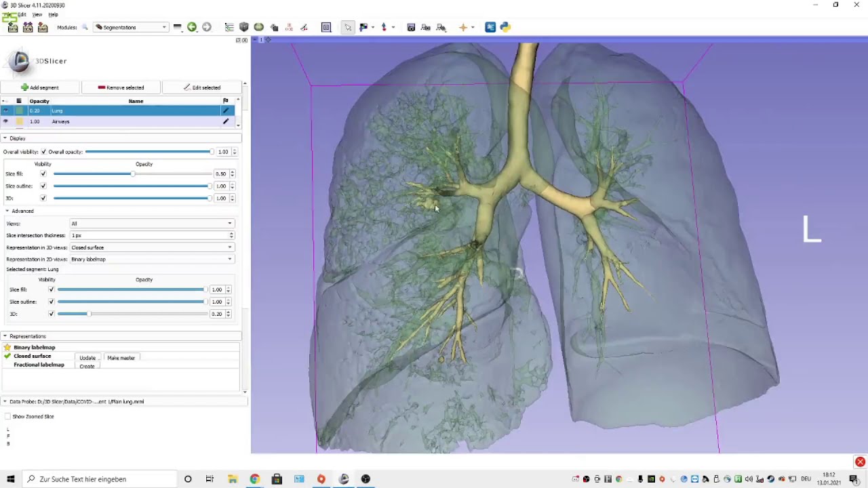This screenshot has height=488, width=868.
Task: Open the Segment Editor module icon
Action: pos(304,27)
